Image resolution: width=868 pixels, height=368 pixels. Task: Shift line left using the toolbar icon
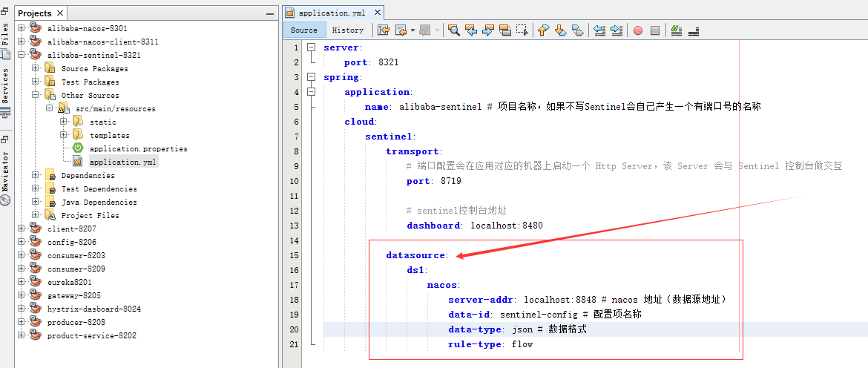(x=599, y=30)
